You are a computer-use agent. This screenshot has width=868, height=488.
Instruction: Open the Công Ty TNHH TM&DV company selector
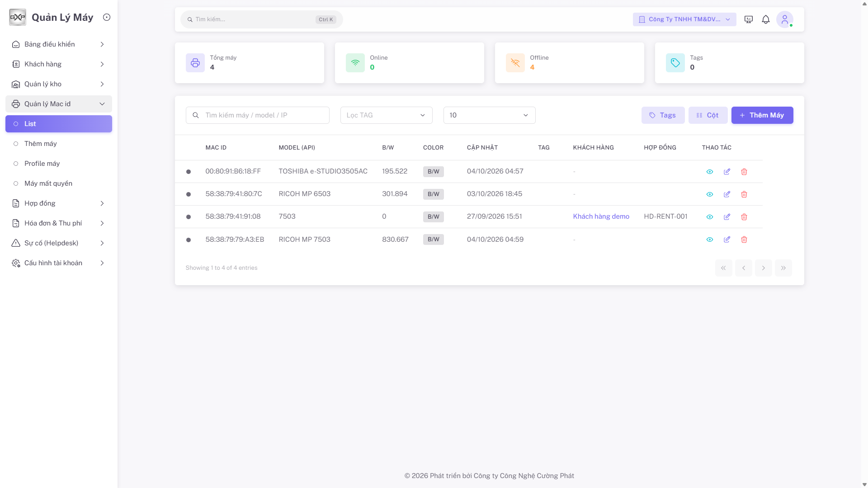684,19
